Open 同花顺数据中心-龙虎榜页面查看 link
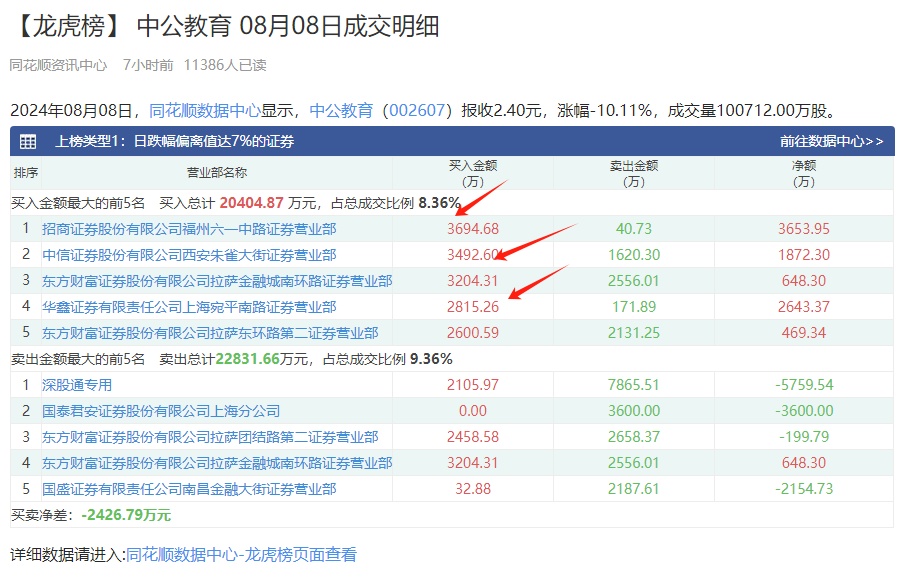The width and height of the screenshot is (900, 579). click(241, 554)
